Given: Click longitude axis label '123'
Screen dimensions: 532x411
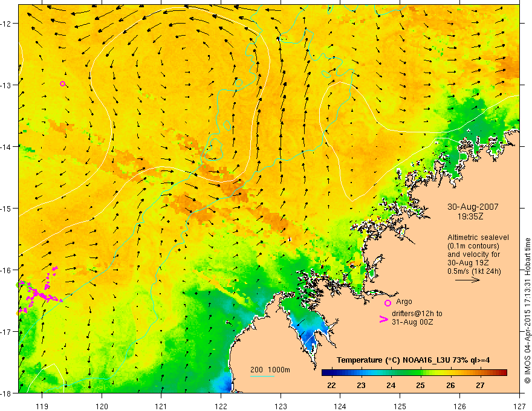Looking at the screenshot, I should 281,406.
